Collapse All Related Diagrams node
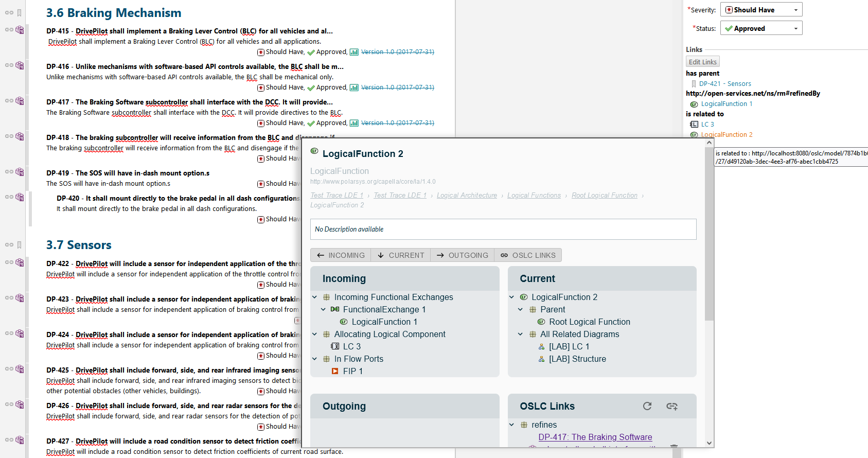 click(x=520, y=334)
